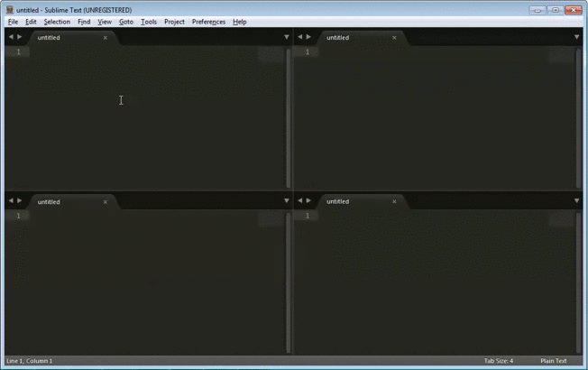Open the Project menu

click(174, 22)
